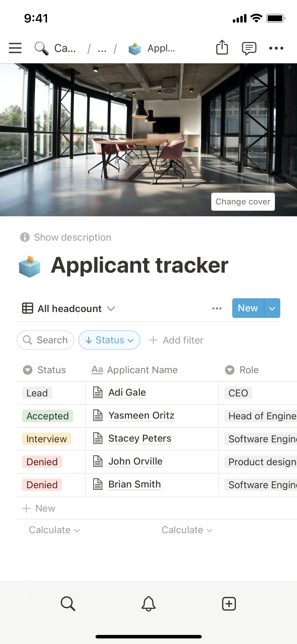Expand the arrow beside the New button
This screenshot has height=644, width=297.
[x=272, y=308]
